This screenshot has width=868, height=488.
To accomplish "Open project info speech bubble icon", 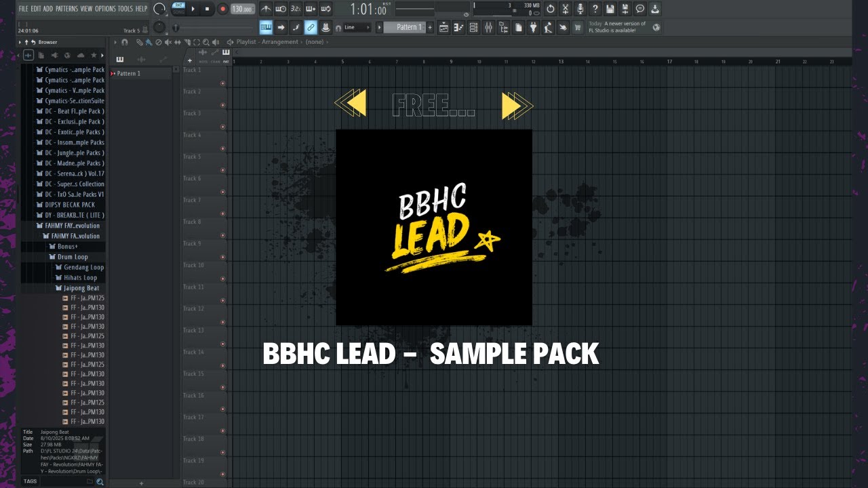I will tap(640, 9).
